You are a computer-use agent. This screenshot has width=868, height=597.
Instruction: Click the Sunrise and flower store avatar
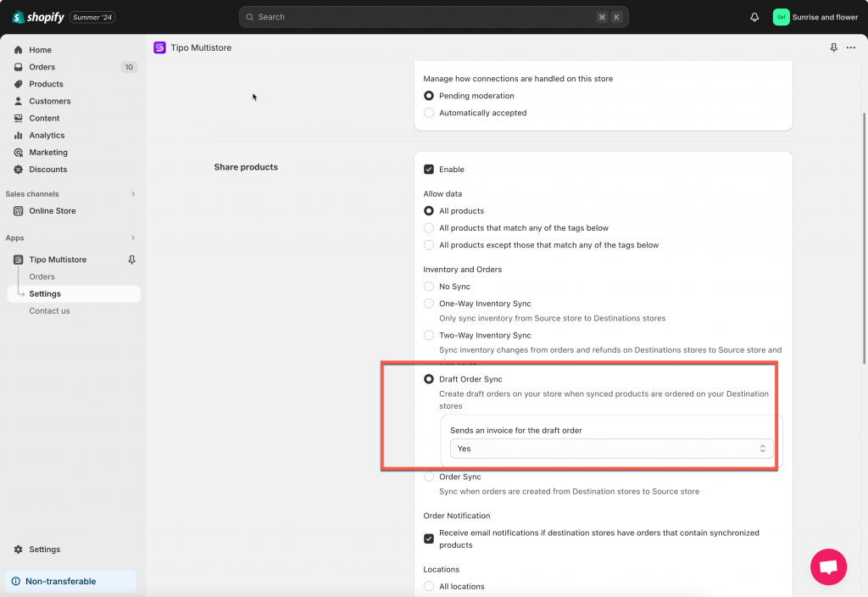coord(781,17)
